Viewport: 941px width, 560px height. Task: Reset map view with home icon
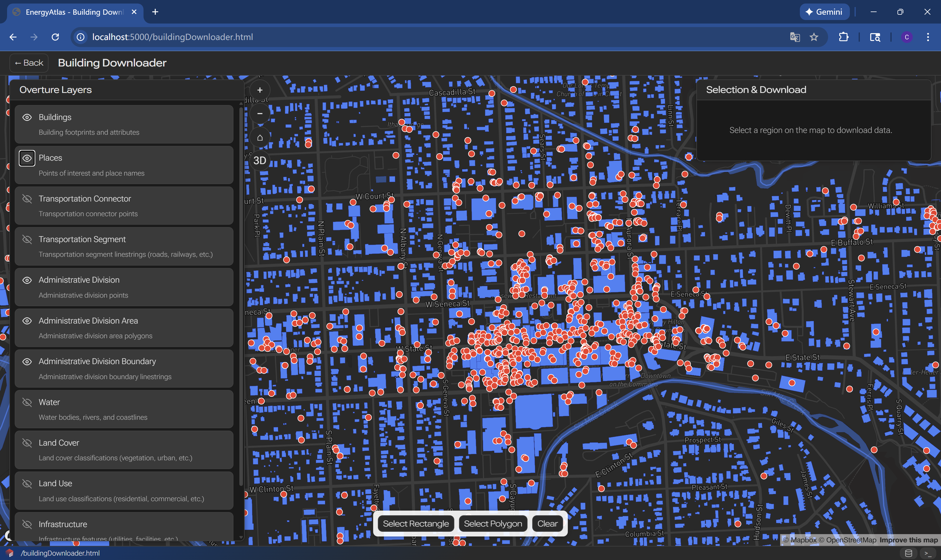[x=260, y=137]
